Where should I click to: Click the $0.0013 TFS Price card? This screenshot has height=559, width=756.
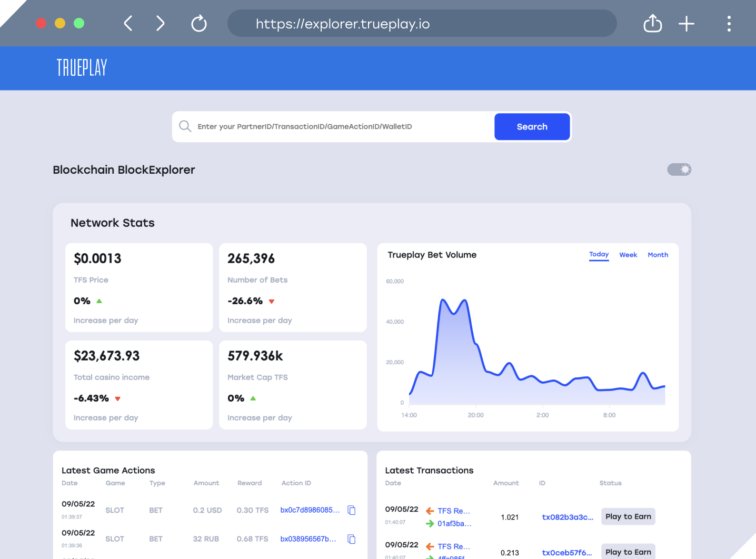(x=139, y=287)
